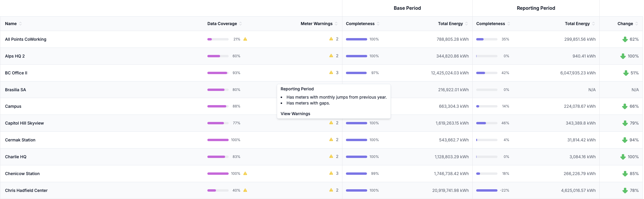Viewport: 644px width, 199px height.
Task: Sort by Data Coverage column
Action: (x=240, y=24)
